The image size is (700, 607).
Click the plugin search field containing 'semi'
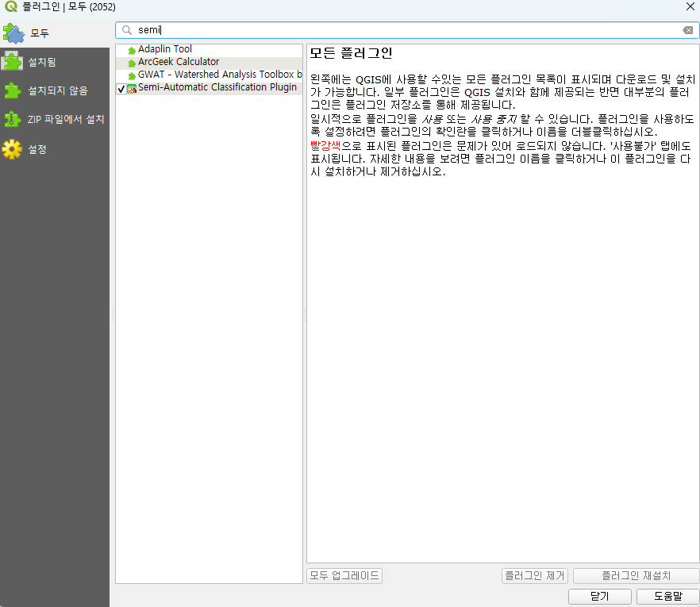pyautogui.click(x=407, y=30)
